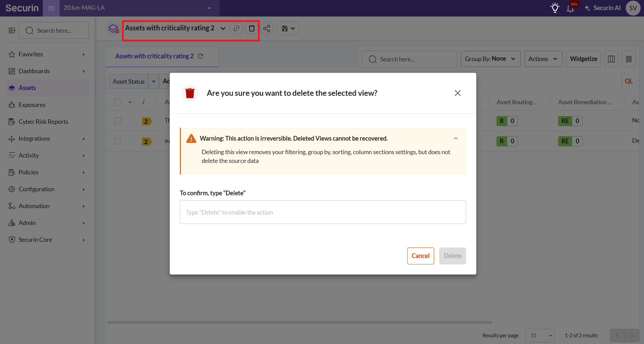Check the first asset row checkbox
The width and height of the screenshot is (644, 344).
click(x=118, y=121)
